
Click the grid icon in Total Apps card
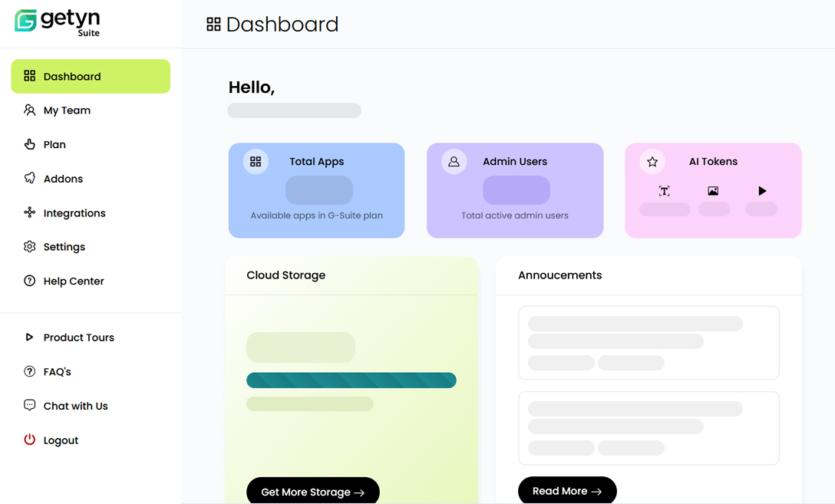pyautogui.click(x=256, y=162)
